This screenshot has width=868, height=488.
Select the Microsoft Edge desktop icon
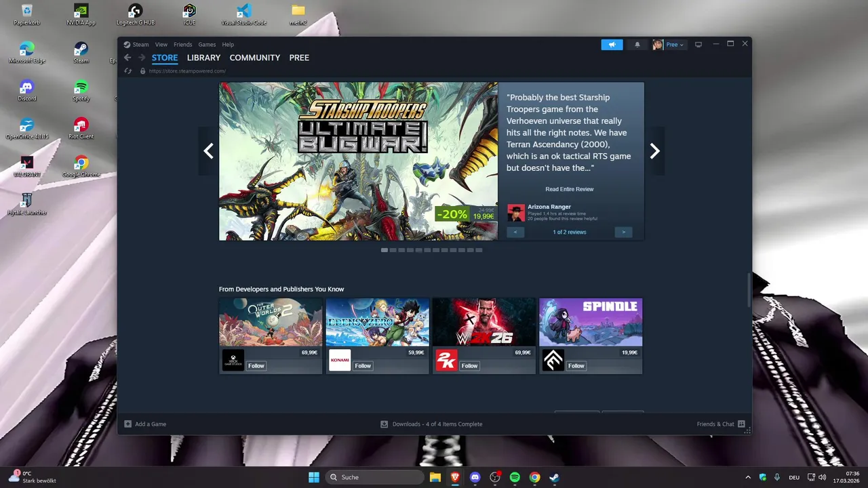(x=26, y=53)
